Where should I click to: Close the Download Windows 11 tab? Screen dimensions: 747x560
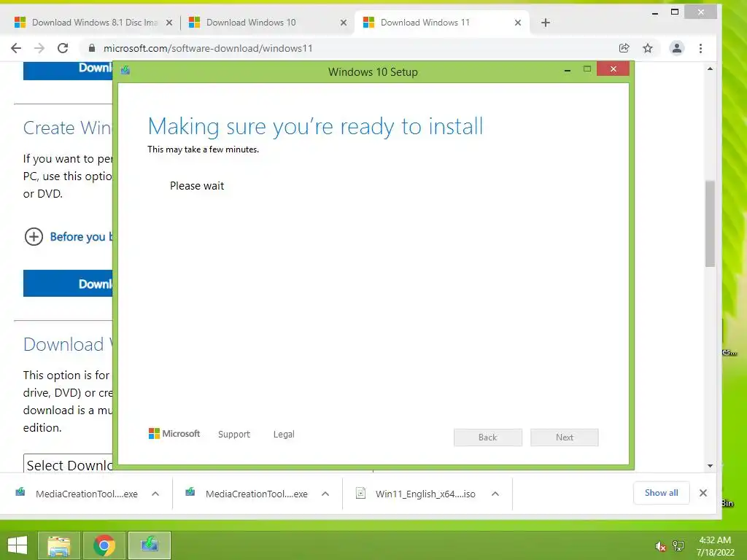pyautogui.click(x=518, y=23)
